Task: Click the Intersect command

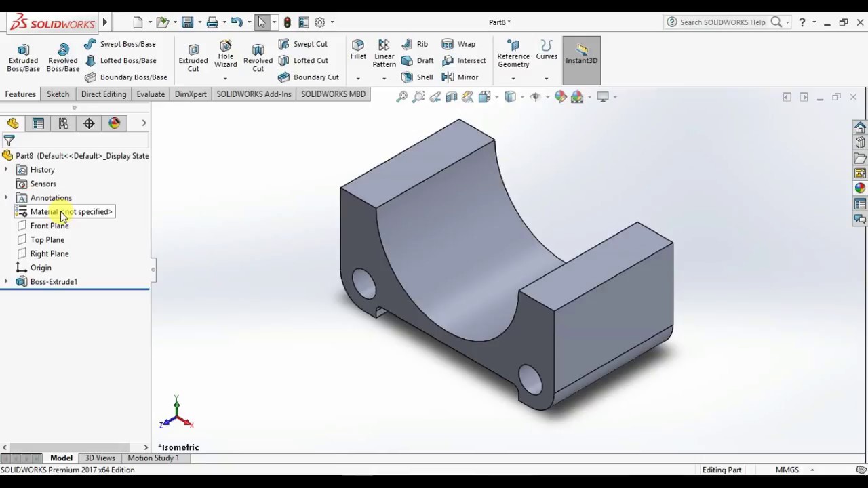Action: point(464,60)
